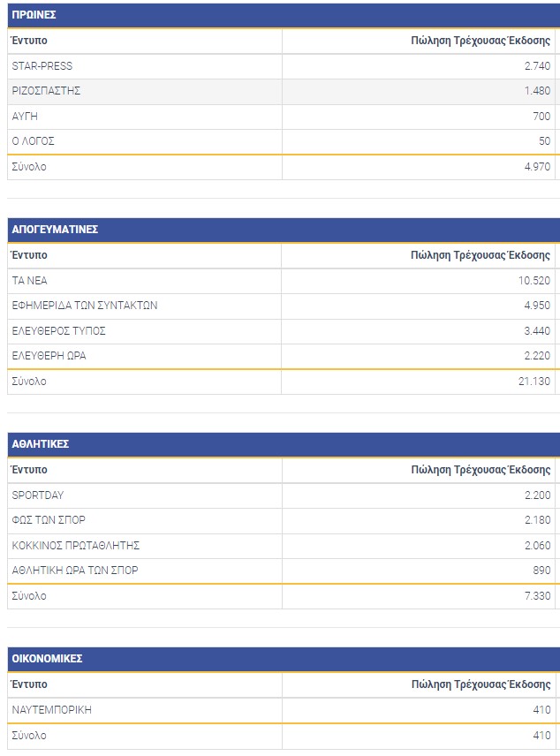Viewport: 560px width, 756px height.
Task: Click the Ο ΛΟΓΟΣ entry
Action: 34,141
